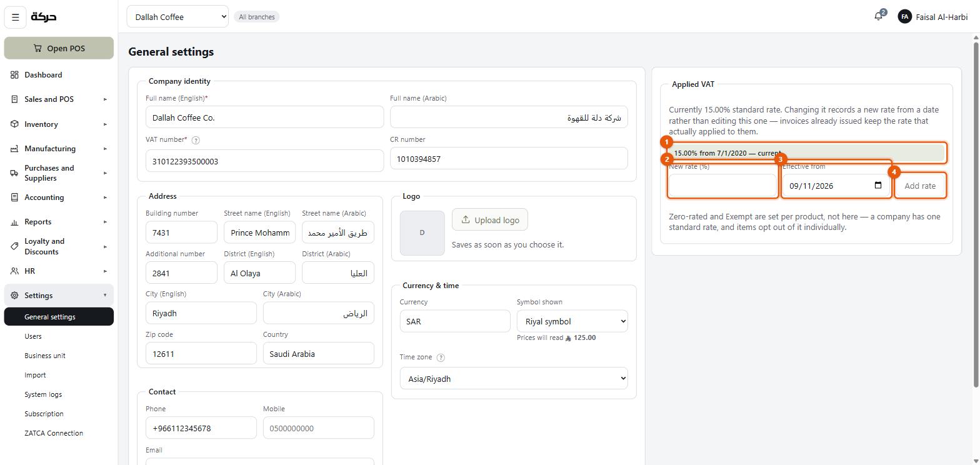Collapse the Settings submenu arrow
The height and width of the screenshot is (465, 980).
pos(105,296)
